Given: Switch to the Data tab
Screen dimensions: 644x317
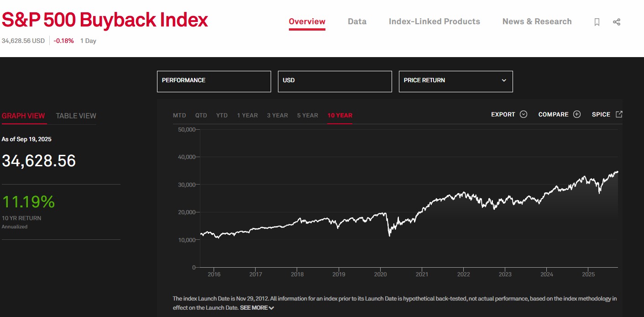Looking at the screenshot, I should coord(357,21).
